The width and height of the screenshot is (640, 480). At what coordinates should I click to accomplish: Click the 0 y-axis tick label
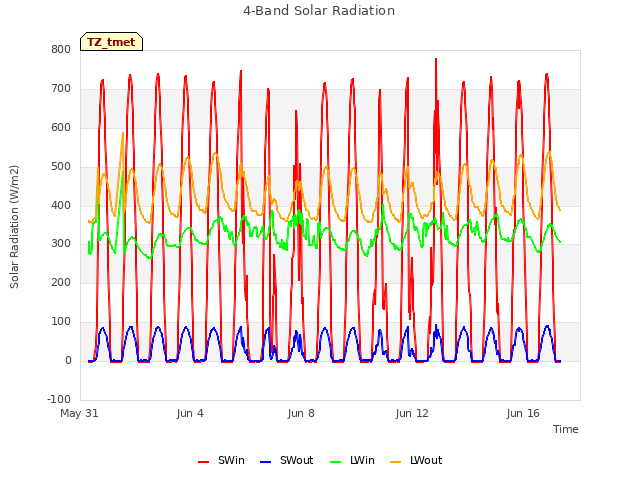[68, 361]
